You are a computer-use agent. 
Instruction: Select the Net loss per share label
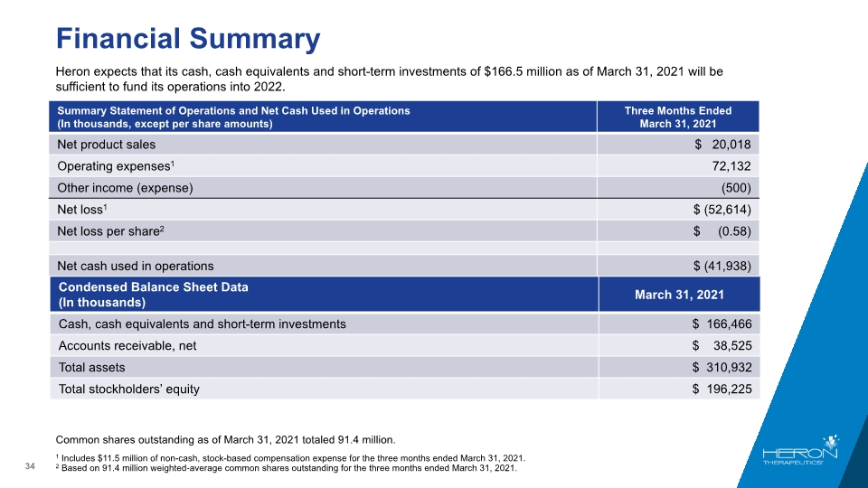click(110, 231)
